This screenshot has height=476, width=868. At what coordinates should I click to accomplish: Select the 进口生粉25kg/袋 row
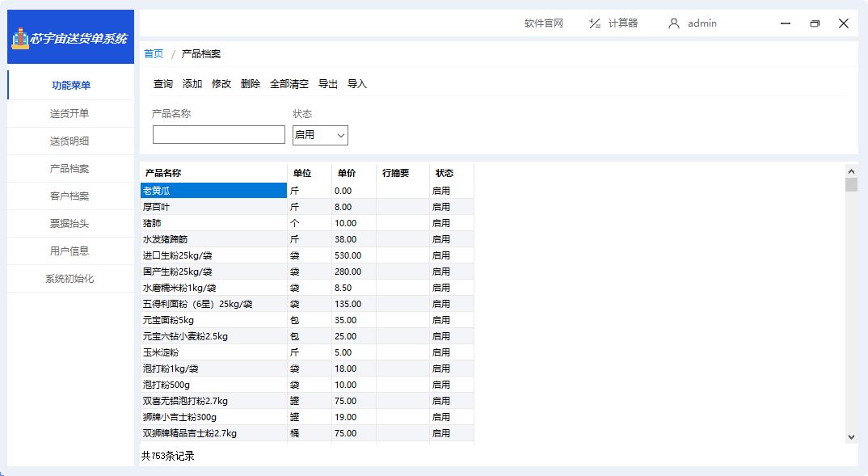click(307, 255)
